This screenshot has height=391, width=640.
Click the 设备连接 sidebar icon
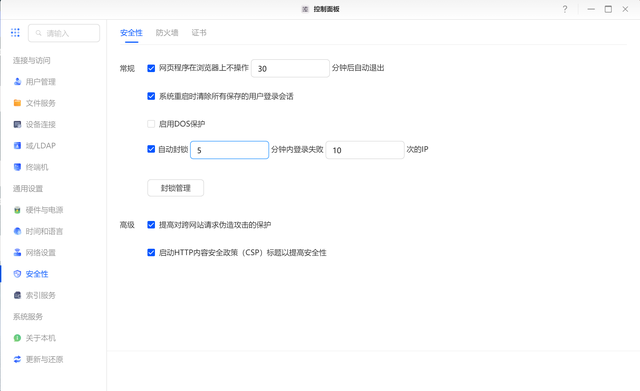click(17, 124)
